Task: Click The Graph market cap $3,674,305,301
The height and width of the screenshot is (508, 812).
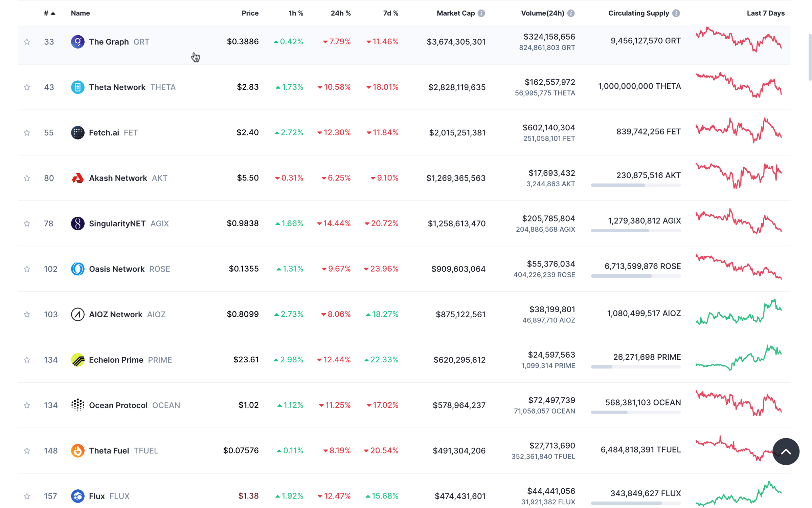Action: coord(456,42)
